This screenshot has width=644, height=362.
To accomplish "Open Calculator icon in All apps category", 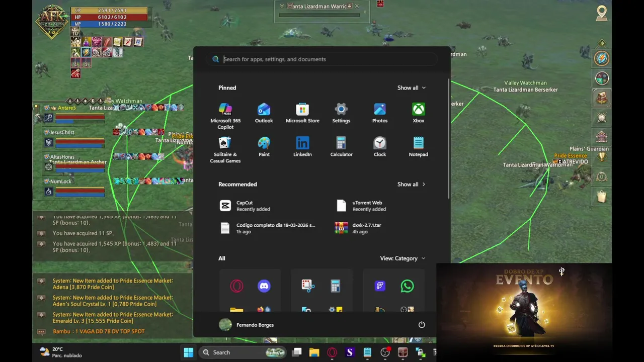I will 335,286.
